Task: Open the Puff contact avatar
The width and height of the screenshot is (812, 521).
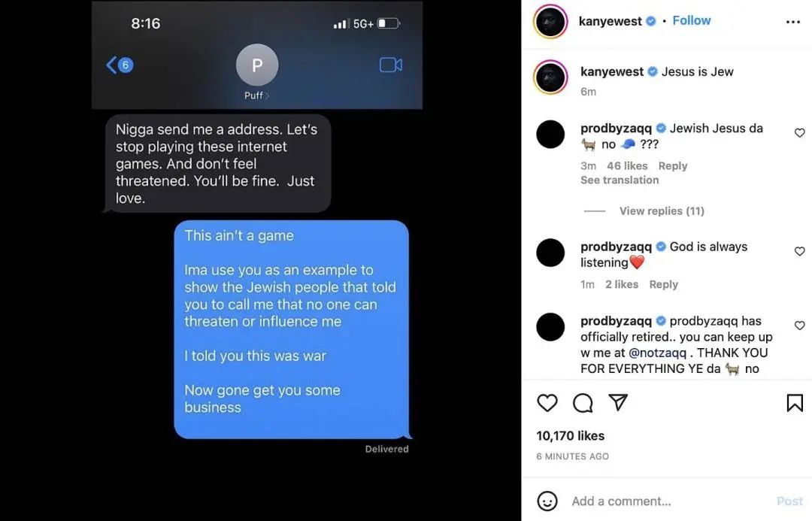Action: point(257,65)
